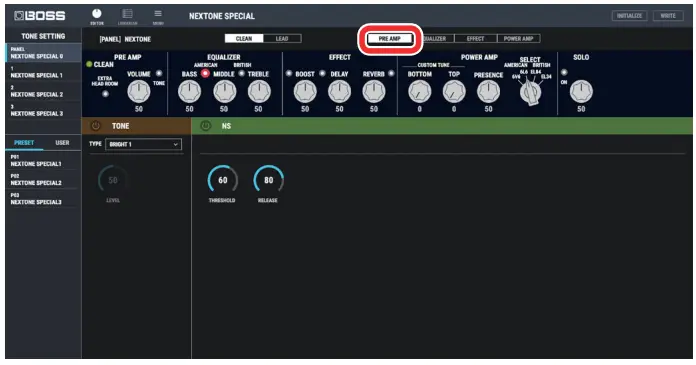Select the British equalizer radio button
This screenshot has height=365, width=696.
click(241, 73)
